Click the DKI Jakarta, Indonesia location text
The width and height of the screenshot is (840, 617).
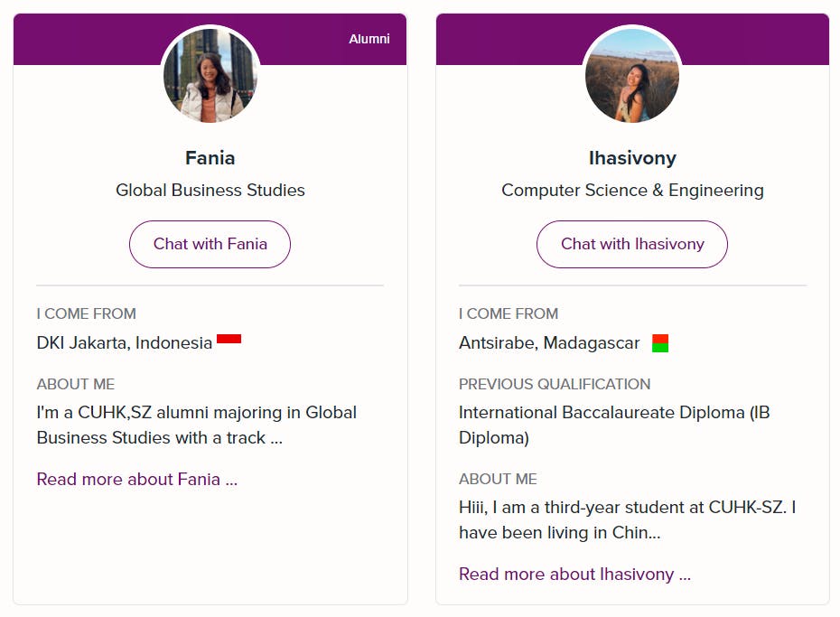(125, 343)
